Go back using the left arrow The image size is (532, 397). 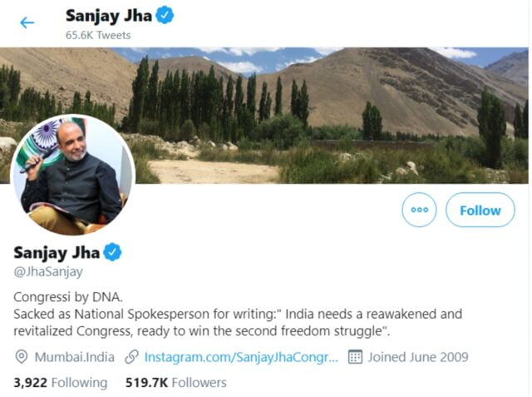pos(27,23)
